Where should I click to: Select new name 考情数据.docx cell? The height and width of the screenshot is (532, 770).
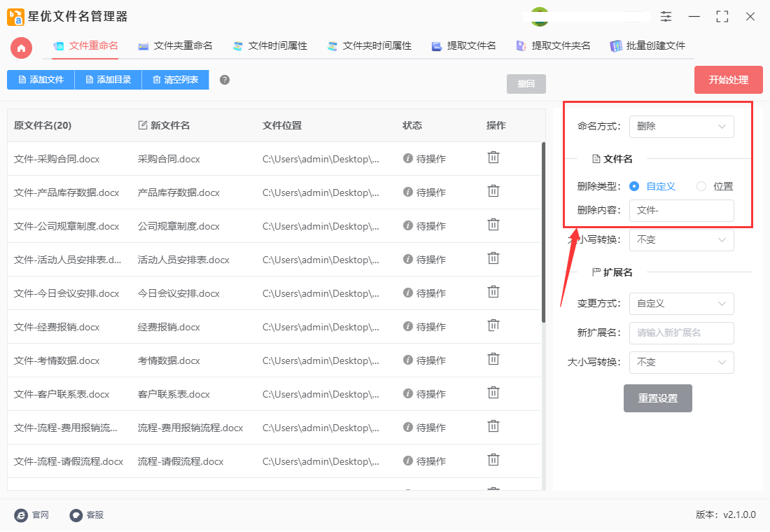[169, 361]
